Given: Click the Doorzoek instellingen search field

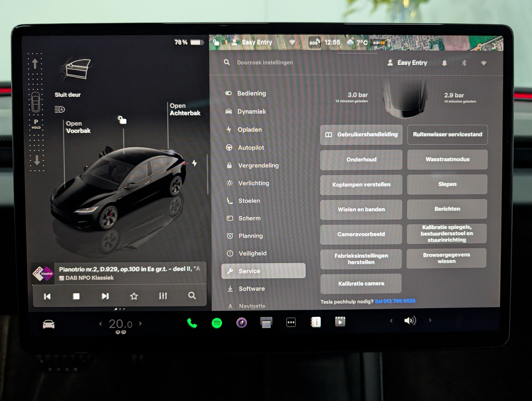Looking at the screenshot, I should 265,63.
